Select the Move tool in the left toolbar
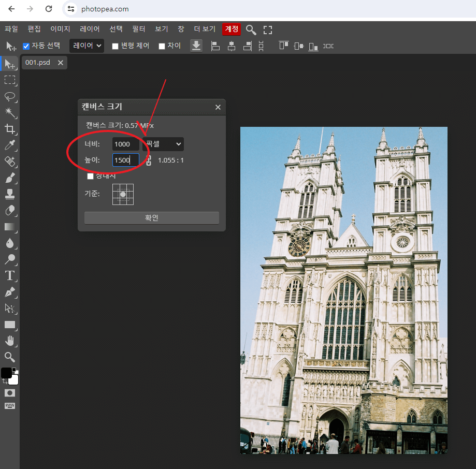 [x=10, y=64]
